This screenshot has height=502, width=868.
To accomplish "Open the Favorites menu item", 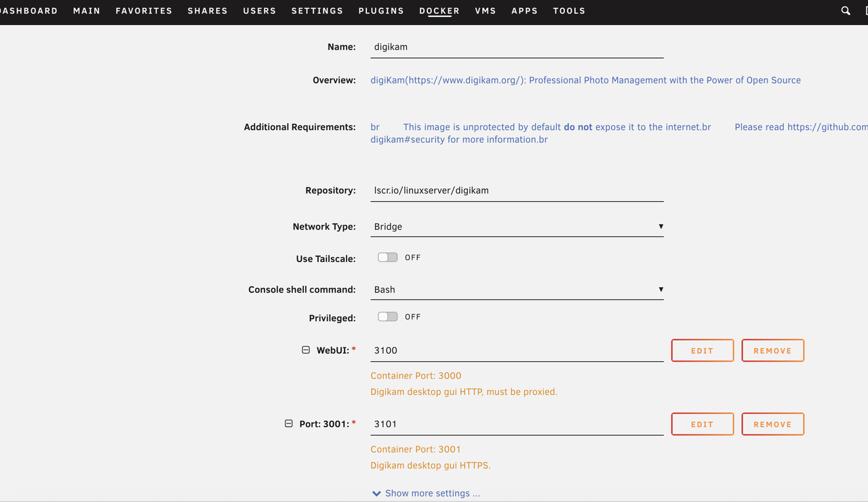I will 144,11.
